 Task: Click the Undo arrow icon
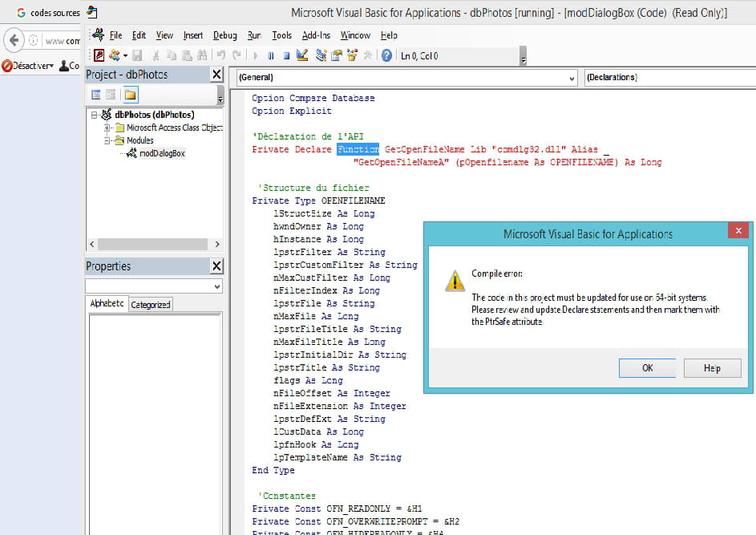[220, 55]
